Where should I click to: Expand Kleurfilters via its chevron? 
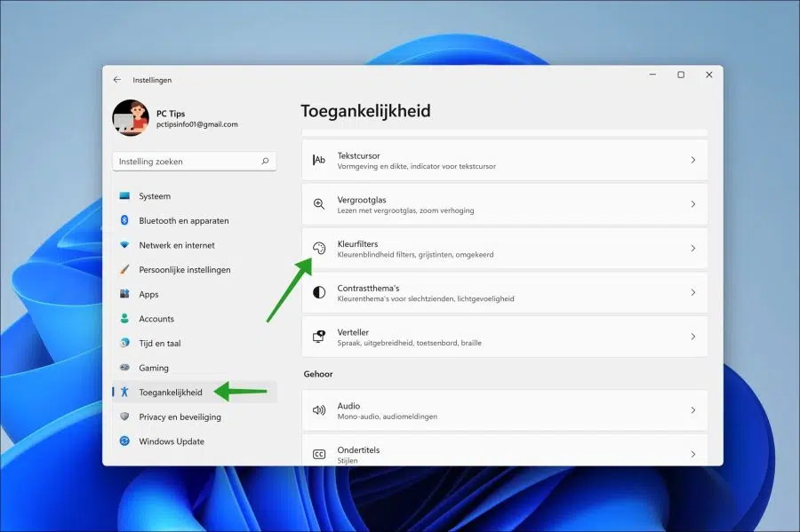(x=692, y=248)
